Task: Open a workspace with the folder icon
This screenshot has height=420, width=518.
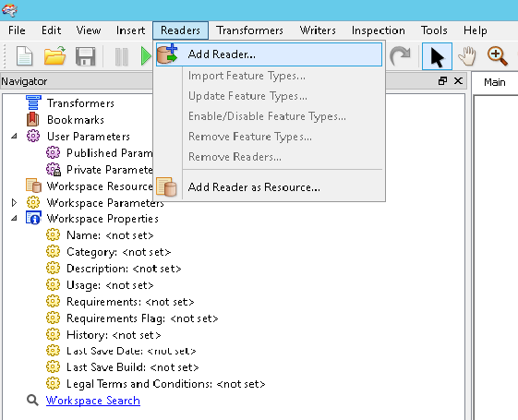Action: (x=54, y=55)
